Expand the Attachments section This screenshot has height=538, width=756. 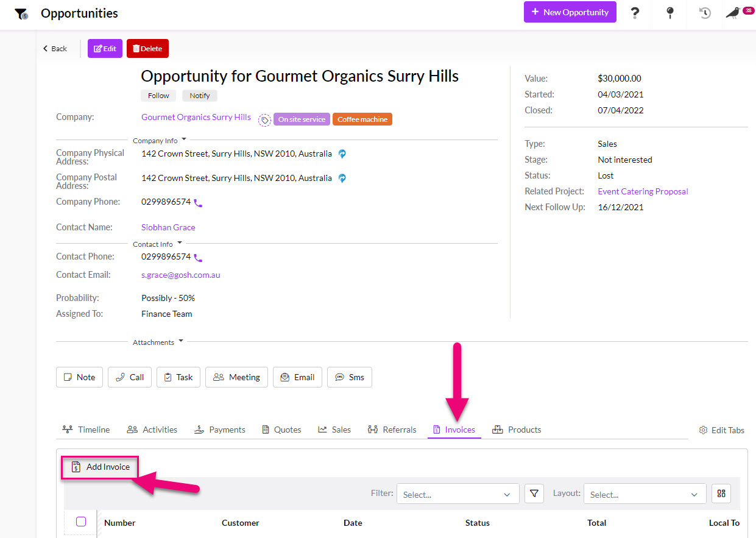[158, 342]
